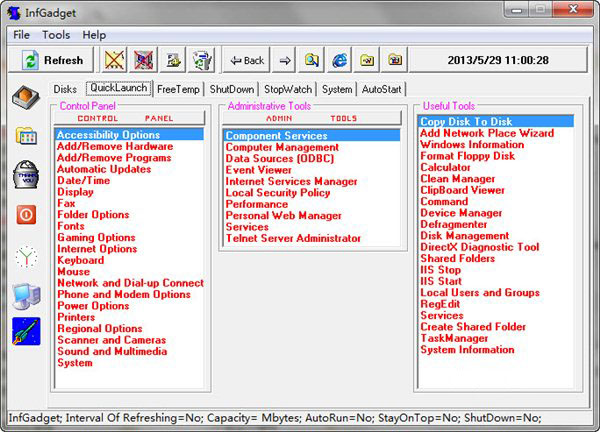This screenshot has height=432, width=600.
Task: Click the picture-with-folder toolbar icon
Action: 173,60
